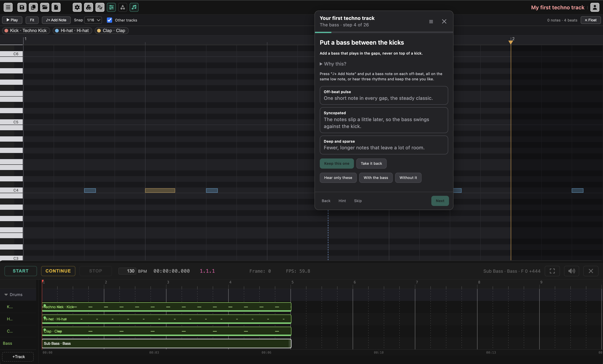Click the square waveform icon
The height and width of the screenshot is (364, 603).
pyautogui.click(x=100, y=7)
